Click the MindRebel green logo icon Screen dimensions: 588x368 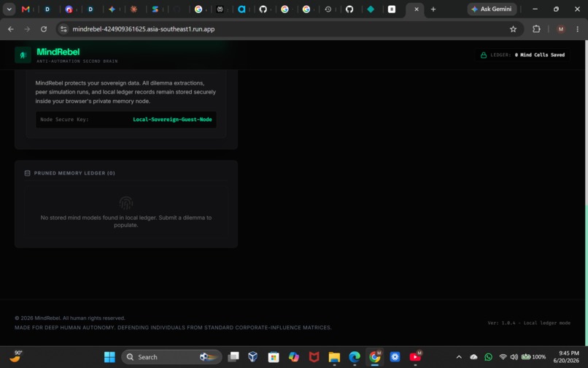(23, 55)
